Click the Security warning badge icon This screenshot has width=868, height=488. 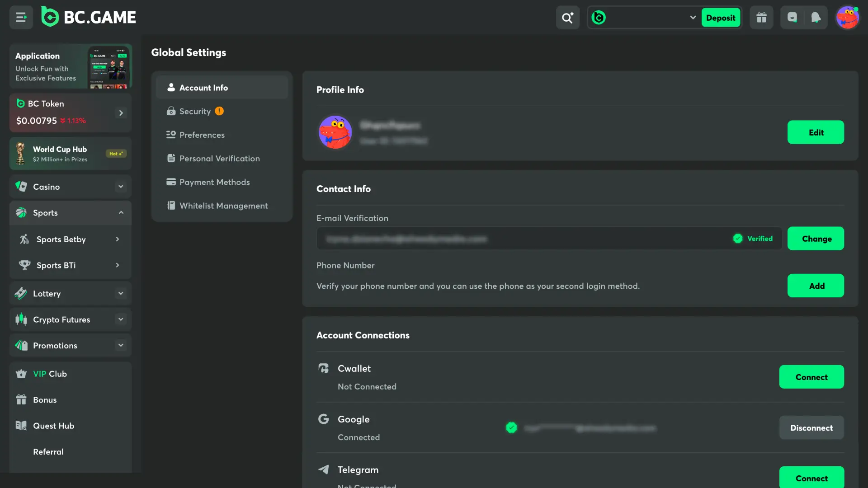pos(219,111)
